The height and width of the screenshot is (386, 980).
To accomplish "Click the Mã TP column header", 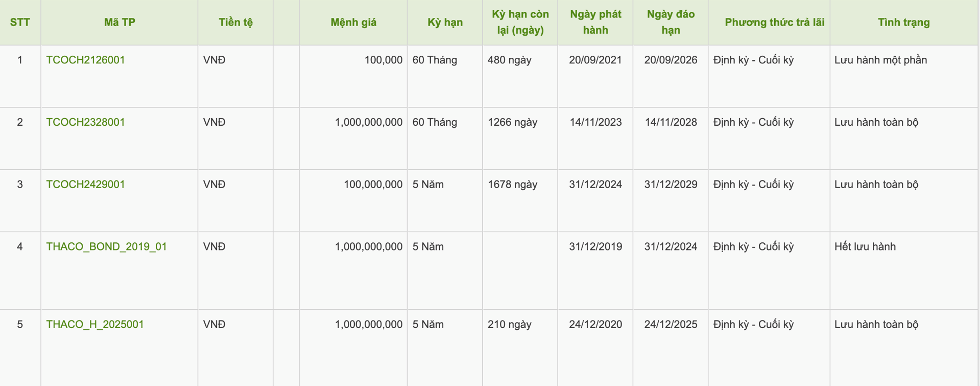I will coord(119,22).
